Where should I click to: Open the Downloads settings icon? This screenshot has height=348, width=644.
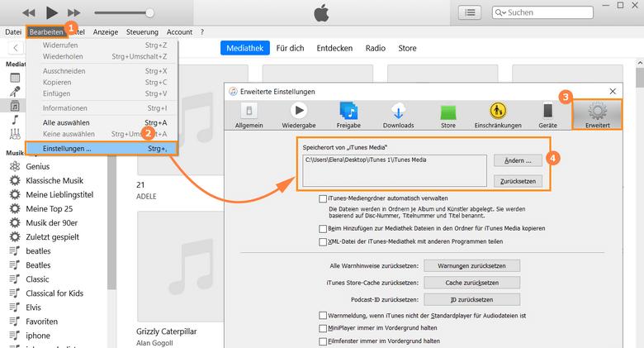click(399, 115)
